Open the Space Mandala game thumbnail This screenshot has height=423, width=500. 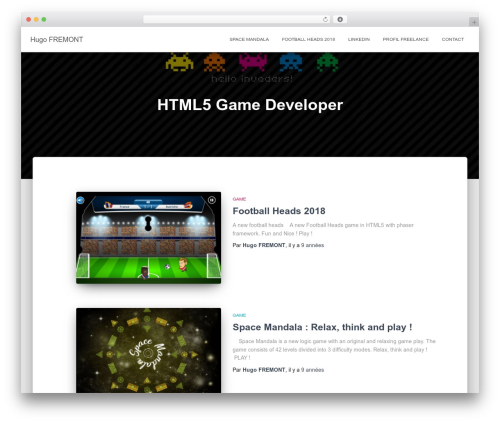click(149, 350)
